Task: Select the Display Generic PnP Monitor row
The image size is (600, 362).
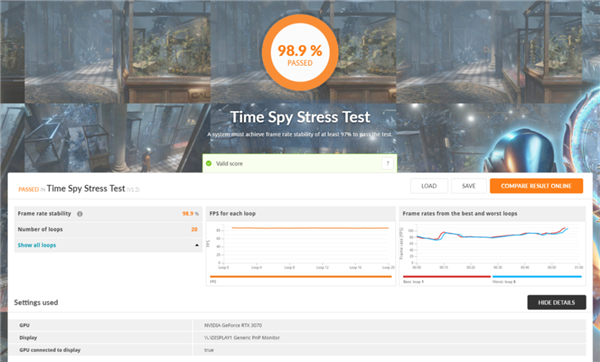Action: [297, 338]
